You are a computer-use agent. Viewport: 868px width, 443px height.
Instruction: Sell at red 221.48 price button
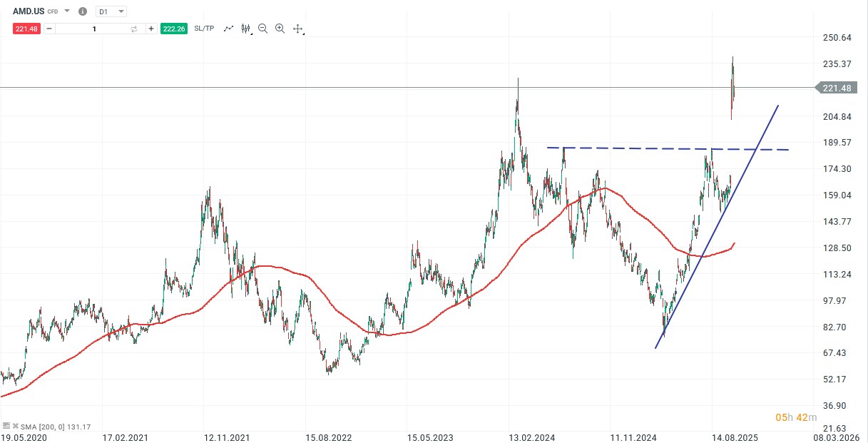(27, 29)
